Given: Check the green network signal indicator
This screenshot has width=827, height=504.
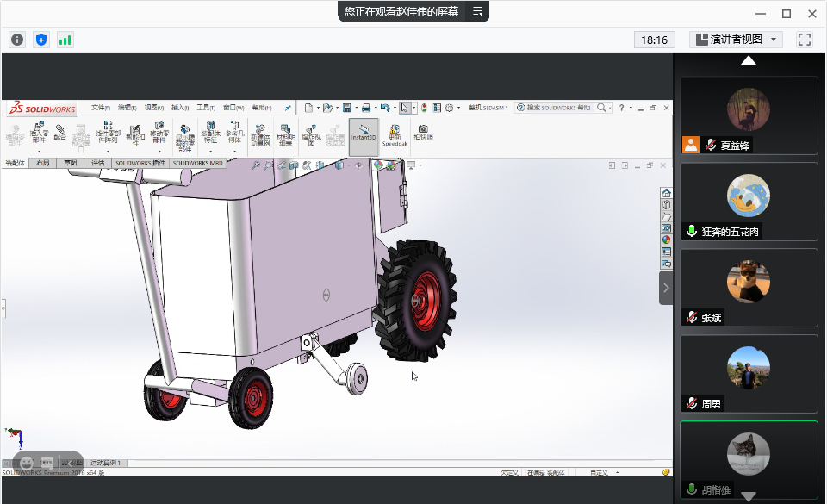Looking at the screenshot, I should [65, 40].
